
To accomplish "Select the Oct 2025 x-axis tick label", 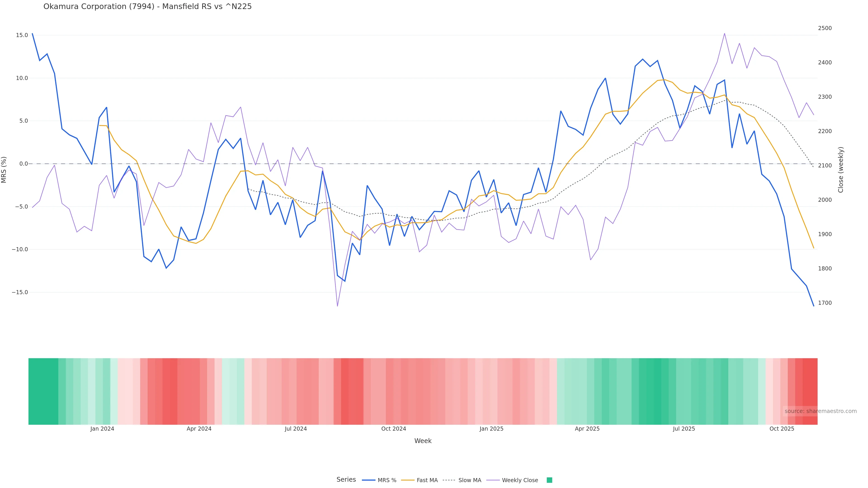I will coord(782,429).
